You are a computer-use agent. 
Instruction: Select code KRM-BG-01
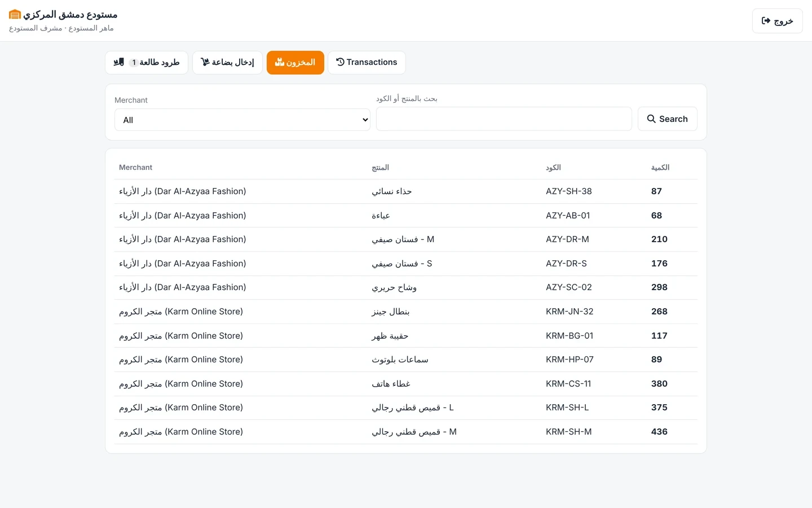coord(570,336)
